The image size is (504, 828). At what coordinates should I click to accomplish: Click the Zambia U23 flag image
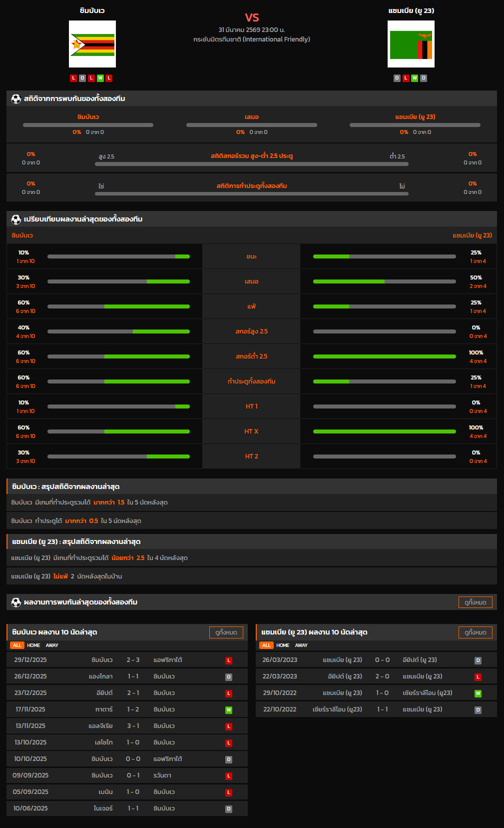(x=411, y=44)
